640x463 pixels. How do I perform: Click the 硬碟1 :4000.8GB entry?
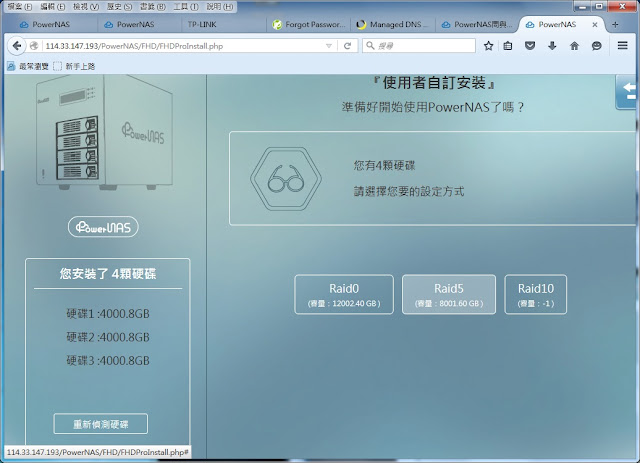click(x=108, y=314)
